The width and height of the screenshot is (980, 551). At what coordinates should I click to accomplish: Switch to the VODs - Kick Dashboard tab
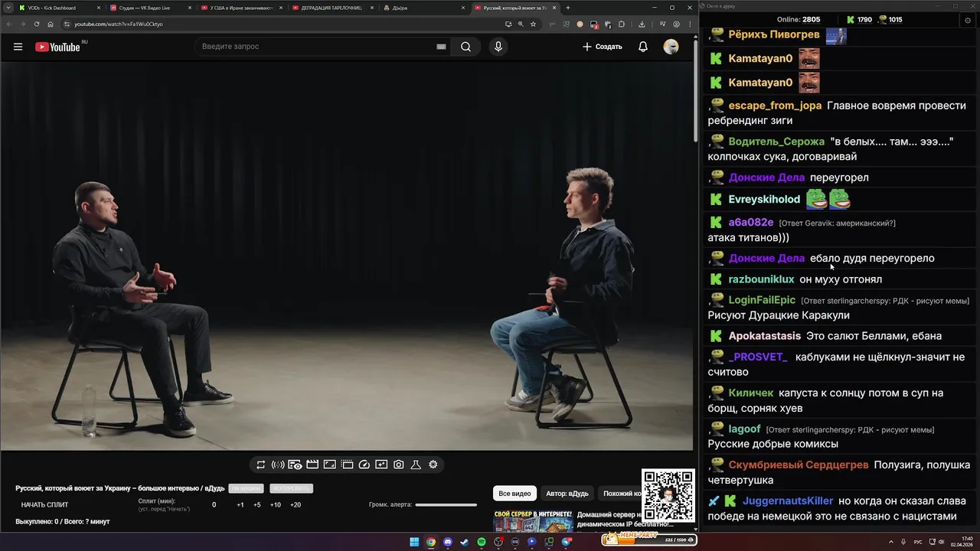click(x=57, y=8)
